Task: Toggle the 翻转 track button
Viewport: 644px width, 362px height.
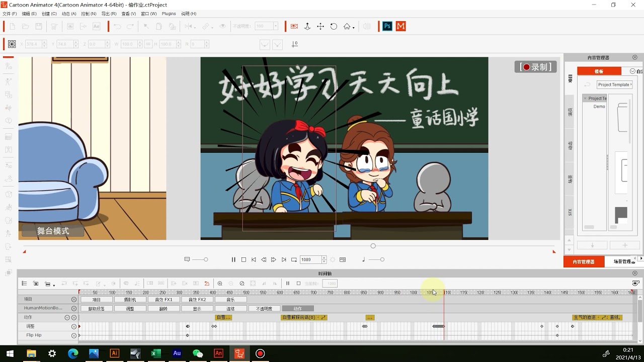Action: point(164,309)
